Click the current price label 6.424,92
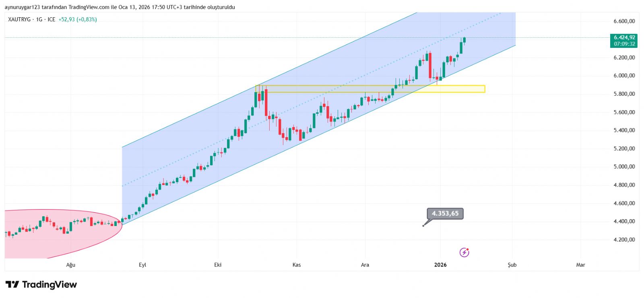This screenshot has width=644, height=298. point(624,37)
